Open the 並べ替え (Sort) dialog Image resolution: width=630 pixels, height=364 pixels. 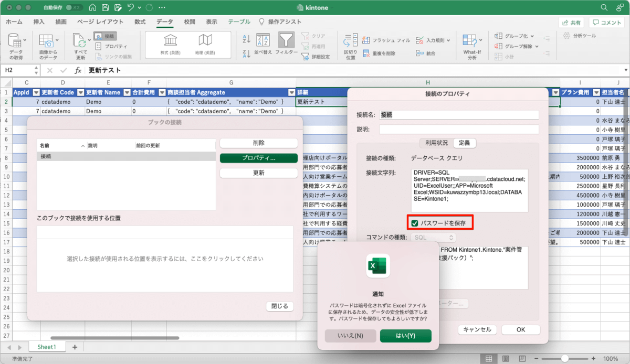point(262,44)
